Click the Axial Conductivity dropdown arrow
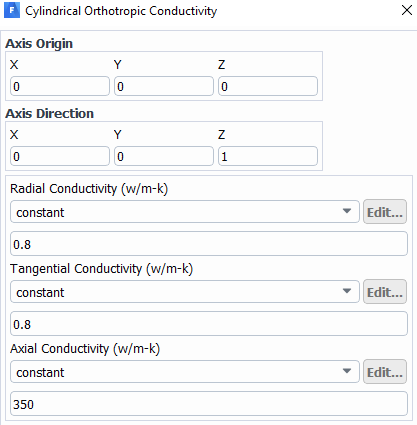The width and height of the screenshot is (417, 425). pos(347,371)
